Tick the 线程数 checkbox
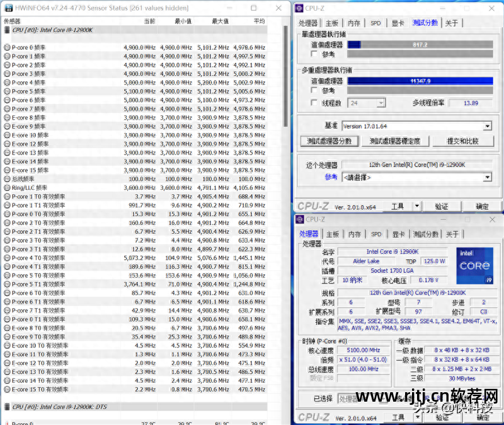 [x=314, y=103]
